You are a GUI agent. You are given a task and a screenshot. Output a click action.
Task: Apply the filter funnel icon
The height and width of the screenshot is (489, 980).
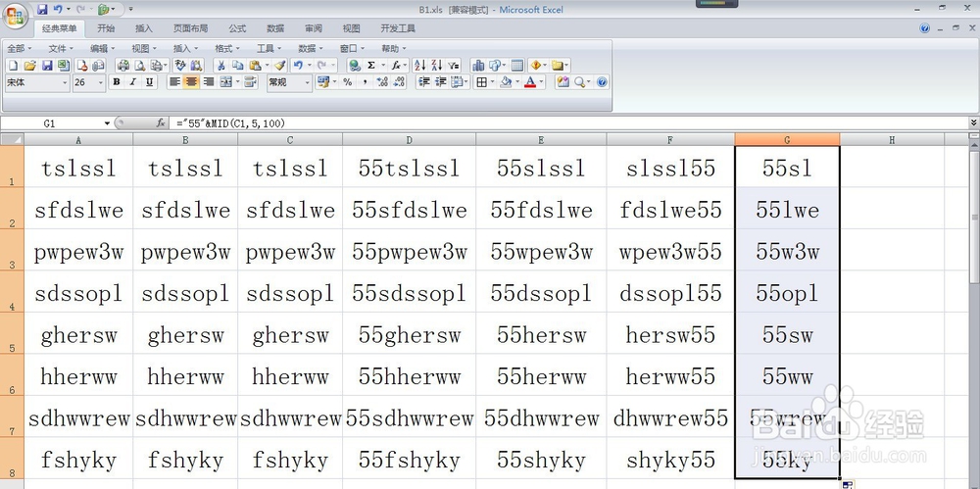click(454, 66)
